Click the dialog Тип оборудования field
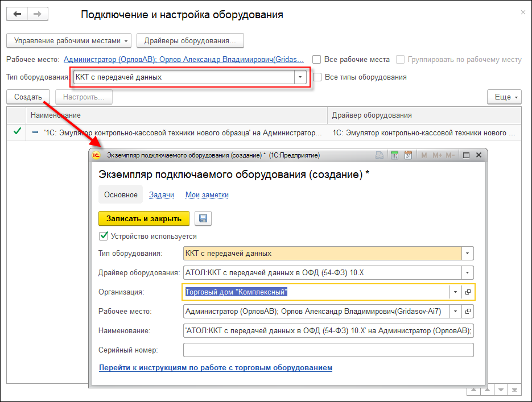Image resolution: width=532 pixels, height=402 pixels. coord(322,253)
